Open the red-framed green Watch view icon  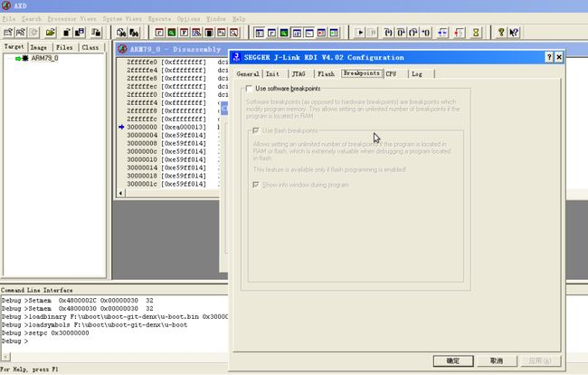point(172,33)
